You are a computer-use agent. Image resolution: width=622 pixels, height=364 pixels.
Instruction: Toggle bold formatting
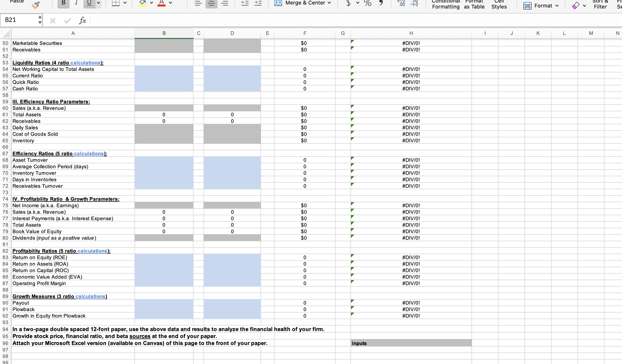pyautogui.click(x=63, y=3)
